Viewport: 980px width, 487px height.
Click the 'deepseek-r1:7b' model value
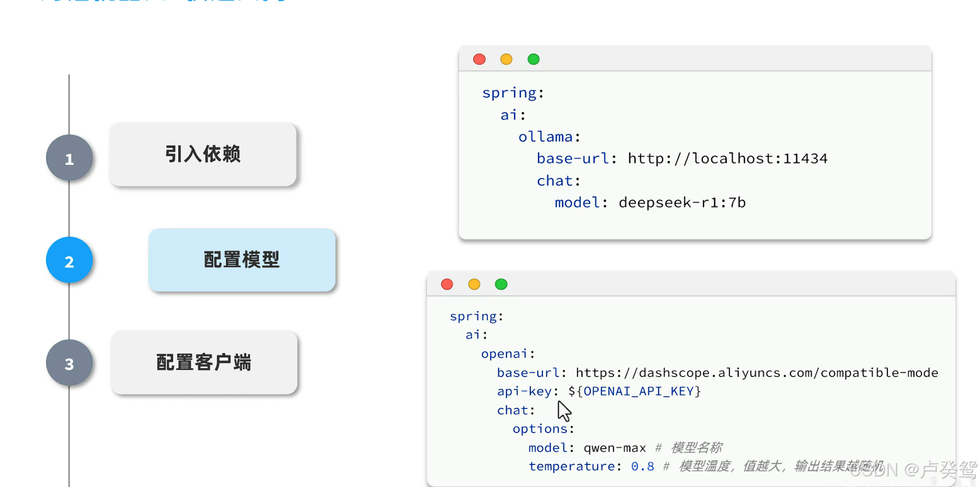tap(682, 203)
